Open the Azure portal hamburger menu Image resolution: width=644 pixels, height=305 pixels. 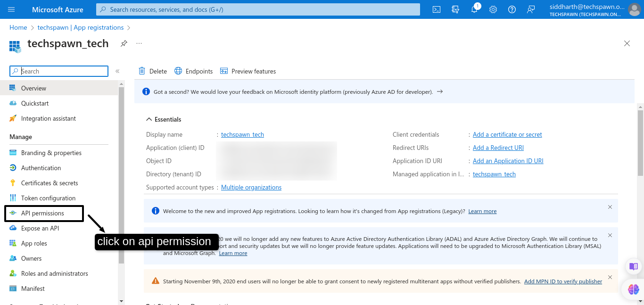click(x=11, y=9)
